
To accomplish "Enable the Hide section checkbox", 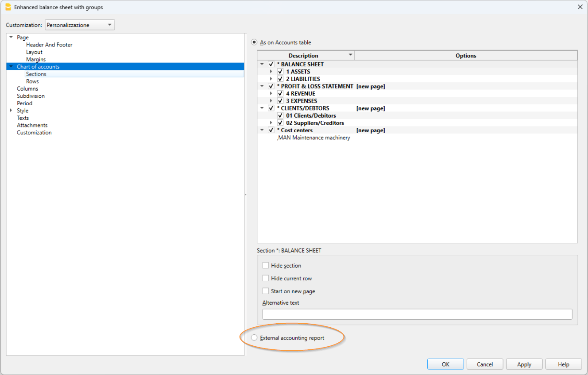I will click(266, 266).
